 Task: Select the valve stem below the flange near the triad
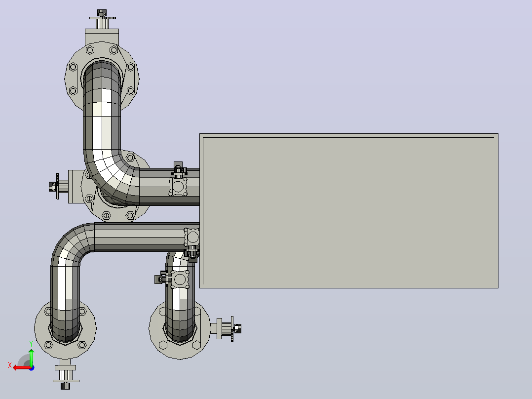coord(66,374)
